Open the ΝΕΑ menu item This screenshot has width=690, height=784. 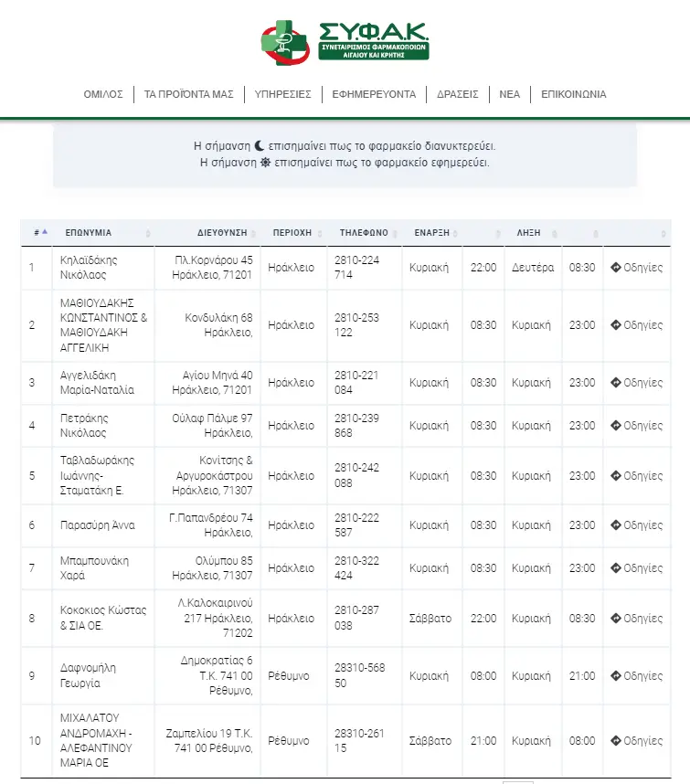(x=509, y=94)
